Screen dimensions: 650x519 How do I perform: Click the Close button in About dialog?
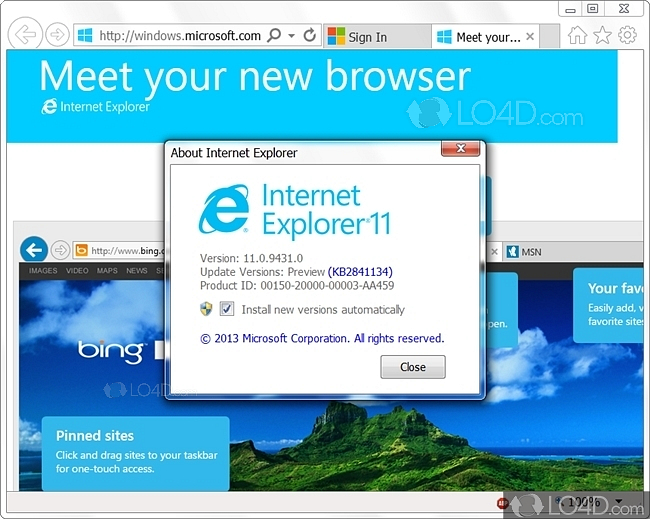[x=413, y=367]
